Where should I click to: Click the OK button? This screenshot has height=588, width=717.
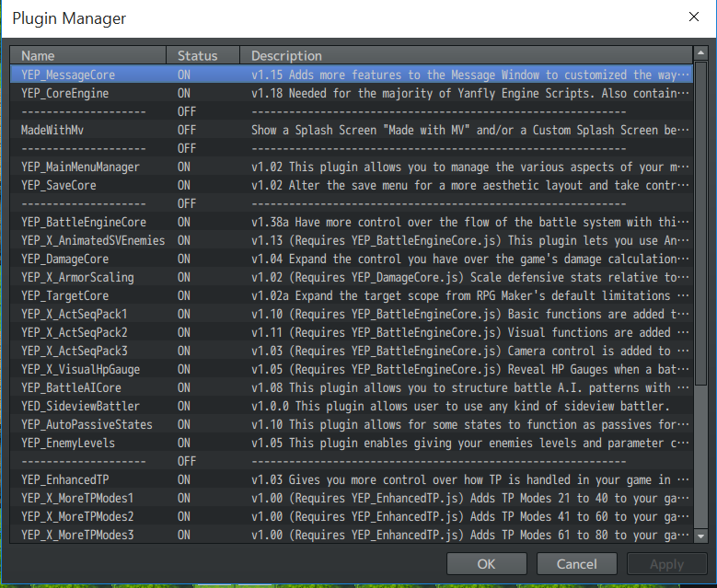[x=487, y=564]
